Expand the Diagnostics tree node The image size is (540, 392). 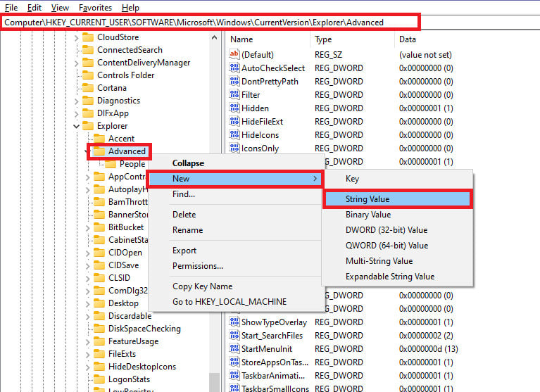77,101
